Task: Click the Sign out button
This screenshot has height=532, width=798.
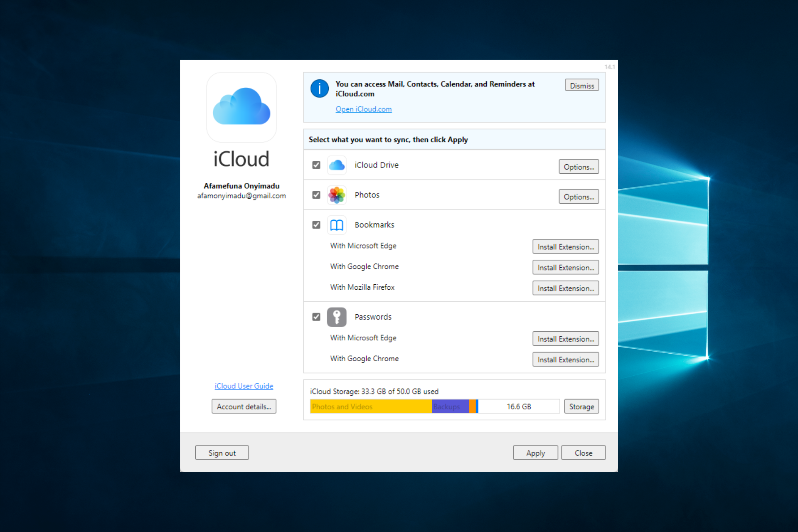Action: pyautogui.click(x=222, y=453)
